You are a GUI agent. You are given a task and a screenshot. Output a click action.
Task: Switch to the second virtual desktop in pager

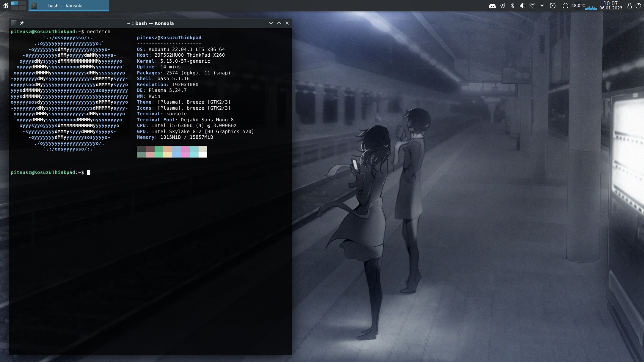pos(22,4)
